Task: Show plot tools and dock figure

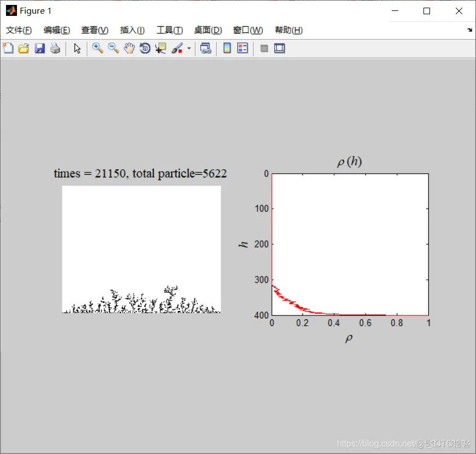Action: pyautogui.click(x=279, y=48)
